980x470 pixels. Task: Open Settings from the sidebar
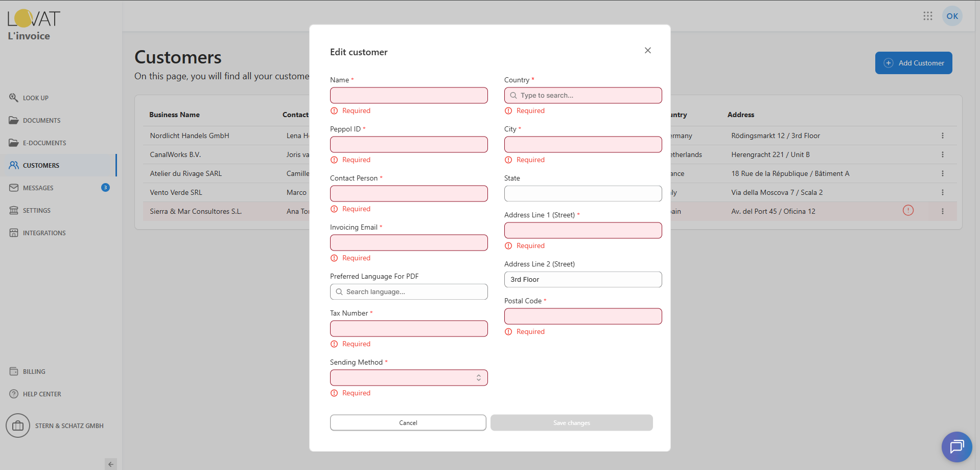(36, 210)
